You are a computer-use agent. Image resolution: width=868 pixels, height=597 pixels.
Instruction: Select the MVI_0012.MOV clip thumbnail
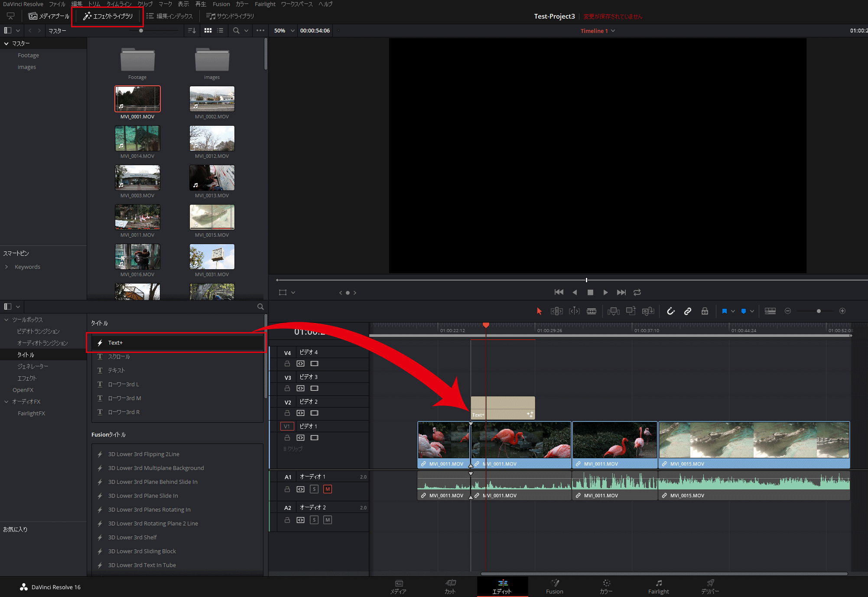point(212,139)
